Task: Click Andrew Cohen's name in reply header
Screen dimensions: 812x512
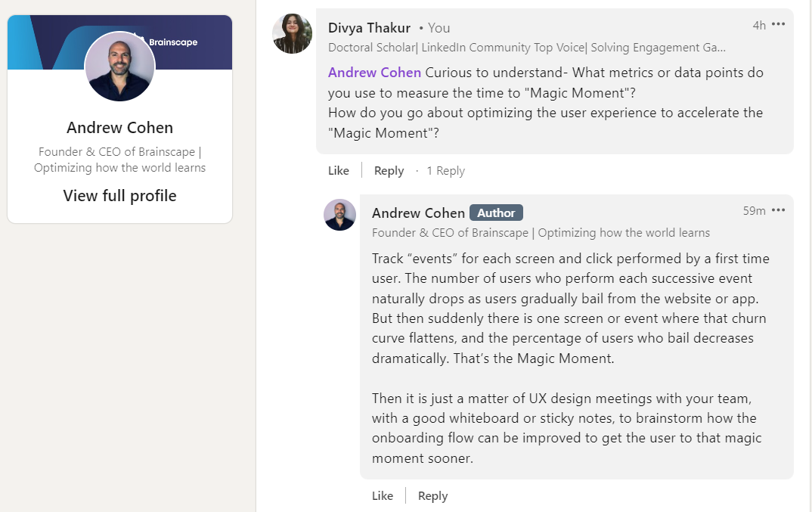Action: (x=418, y=213)
